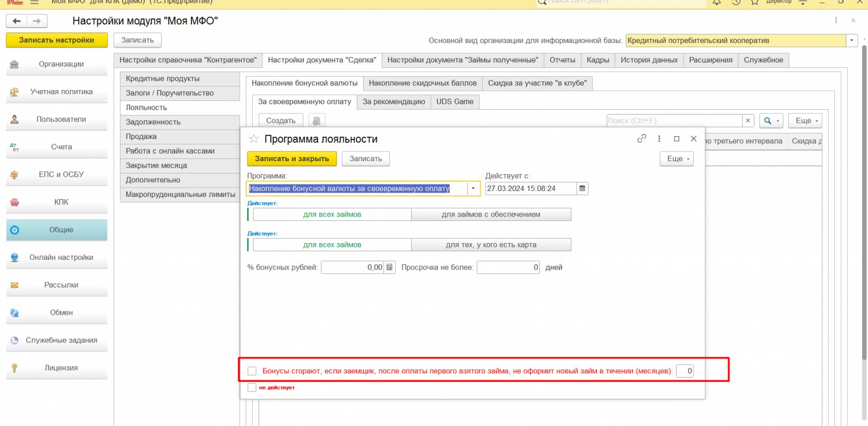Open Кредитные продукты section
This screenshot has width=868, height=426.
(x=180, y=79)
